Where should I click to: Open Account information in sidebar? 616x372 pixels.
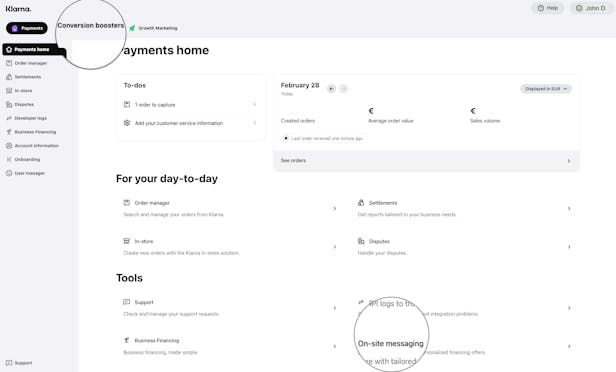pos(37,146)
